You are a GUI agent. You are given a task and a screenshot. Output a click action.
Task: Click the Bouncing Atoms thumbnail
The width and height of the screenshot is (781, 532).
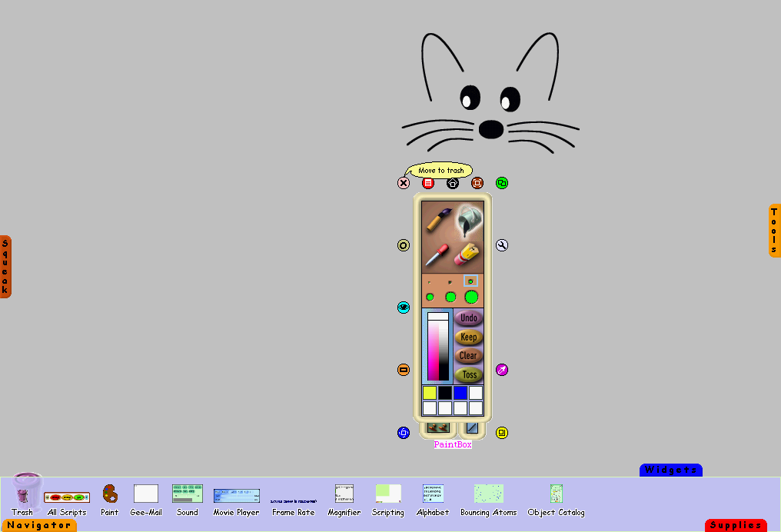pyautogui.click(x=488, y=494)
